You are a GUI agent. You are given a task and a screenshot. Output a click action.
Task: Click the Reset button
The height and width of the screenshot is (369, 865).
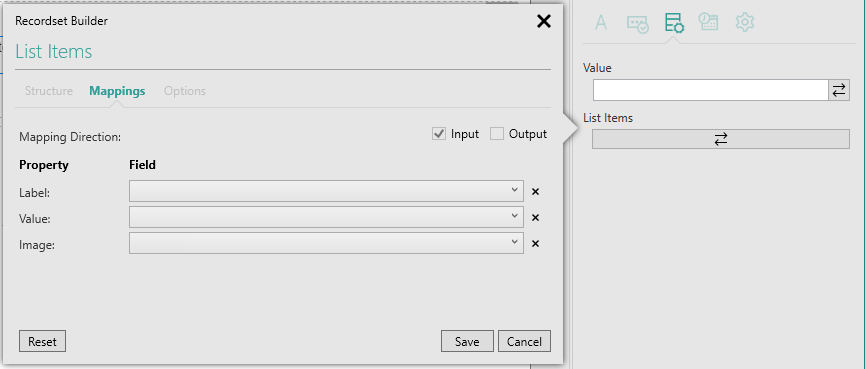pyautogui.click(x=42, y=341)
